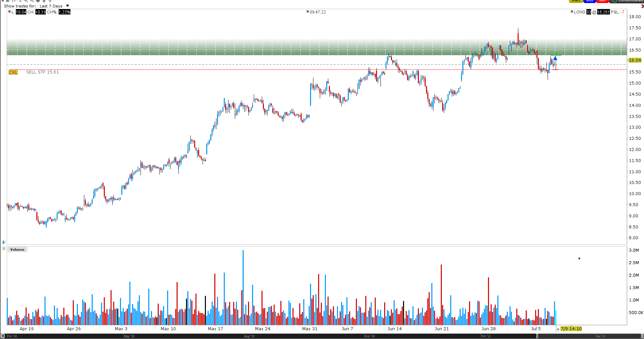Close the LONG position label
644x339 pixels.
pos(572,12)
